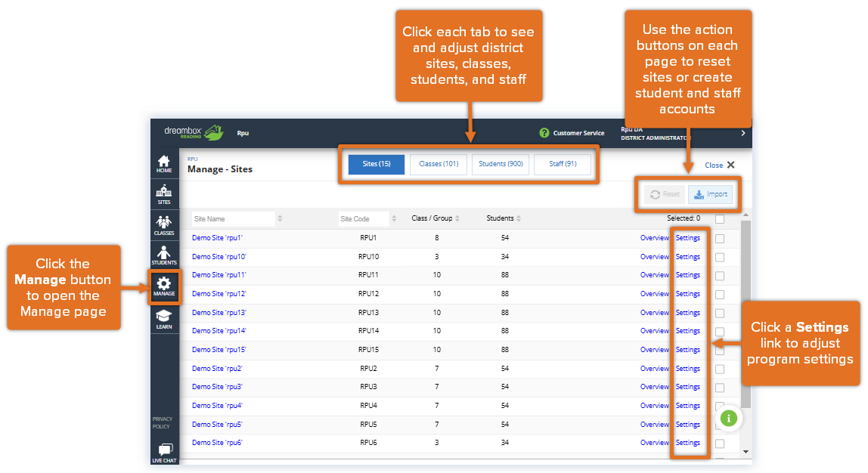Open Overview for Demo Site 'rpu14'
868x473 pixels.
click(654, 331)
